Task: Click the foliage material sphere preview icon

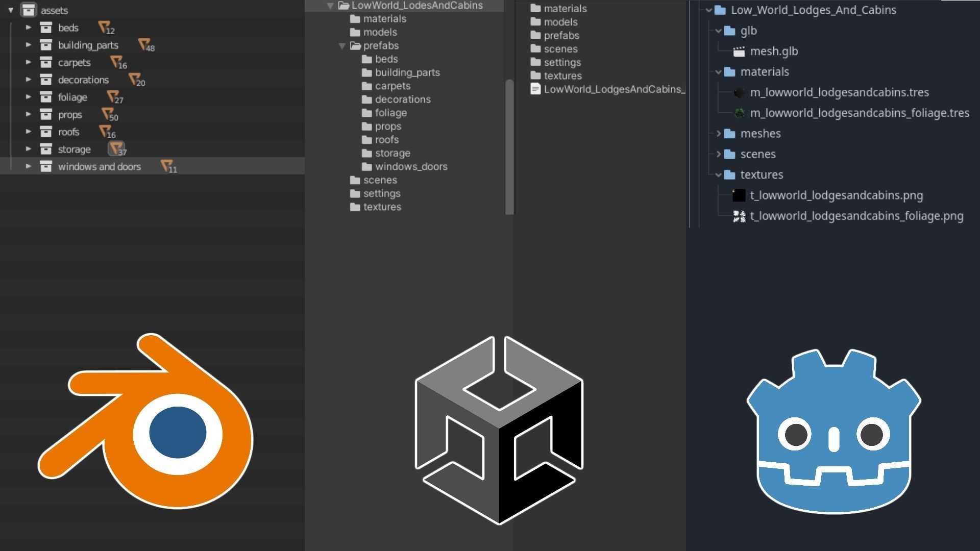Action: tap(739, 113)
